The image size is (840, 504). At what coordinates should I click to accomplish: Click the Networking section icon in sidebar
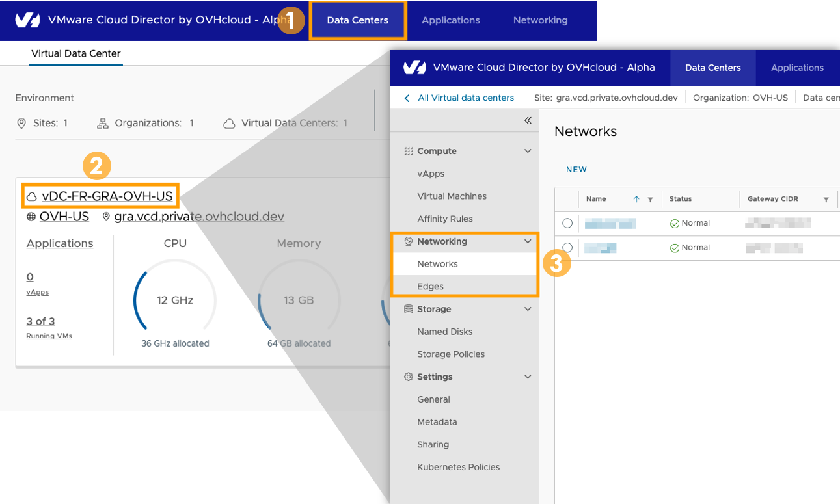(409, 241)
